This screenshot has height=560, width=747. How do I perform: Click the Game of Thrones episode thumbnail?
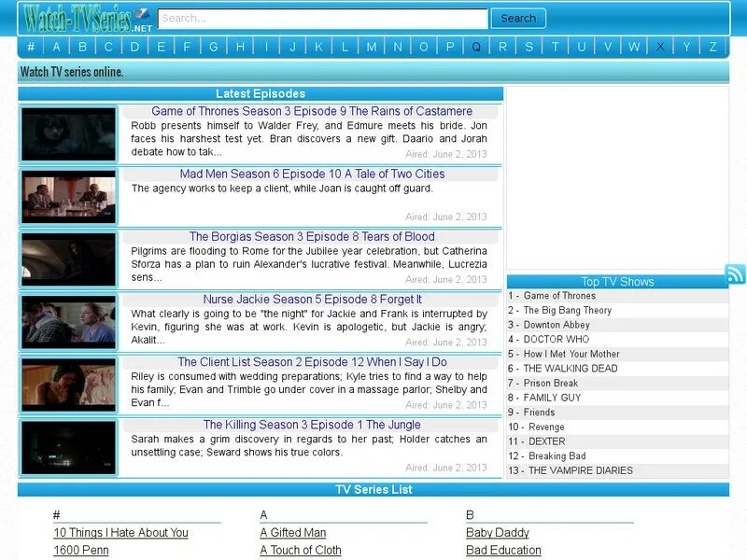click(68, 133)
